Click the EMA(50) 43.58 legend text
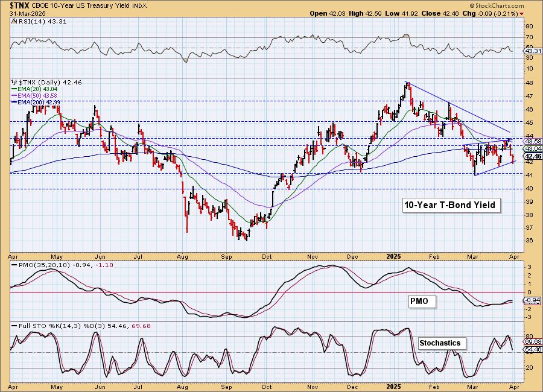Viewport: 543px width, 392px height. 37,95
